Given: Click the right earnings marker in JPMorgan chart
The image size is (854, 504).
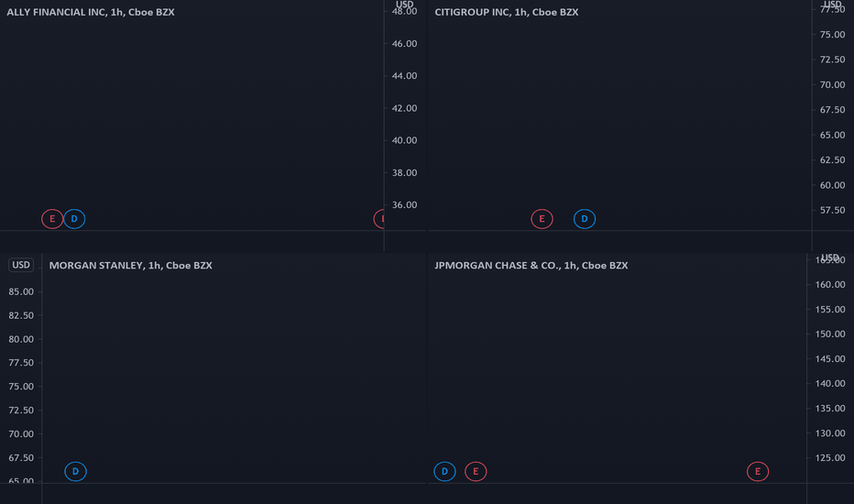Looking at the screenshot, I should pos(758,471).
